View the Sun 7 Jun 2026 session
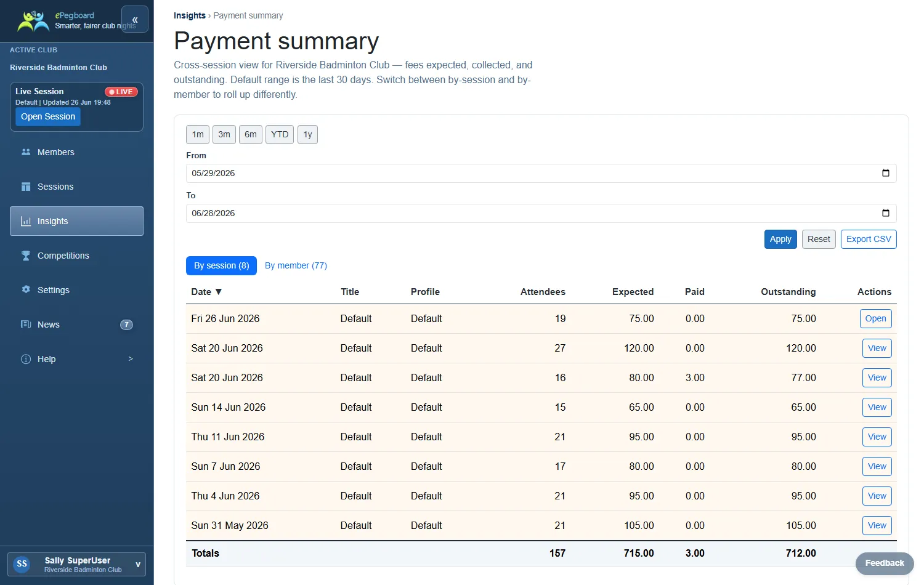Image resolution: width=924 pixels, height=585 pixels. (x=877, y=466)
